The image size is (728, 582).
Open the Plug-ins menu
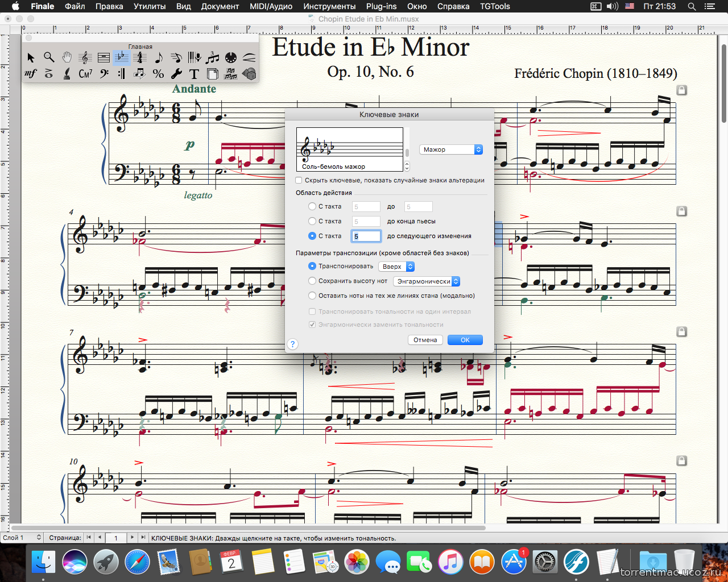[x=381, y=6]
